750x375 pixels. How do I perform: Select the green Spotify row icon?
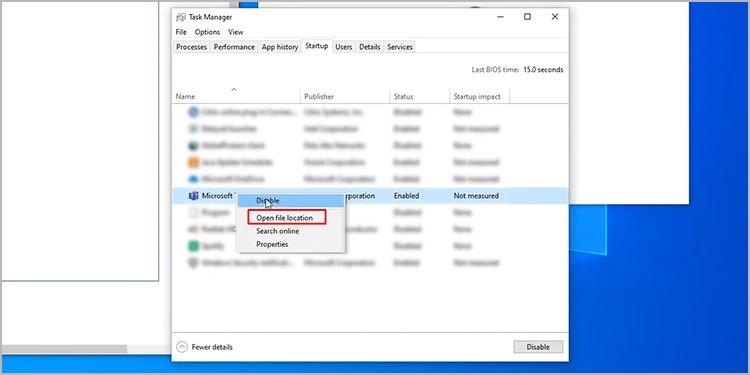tap(193, 246)
